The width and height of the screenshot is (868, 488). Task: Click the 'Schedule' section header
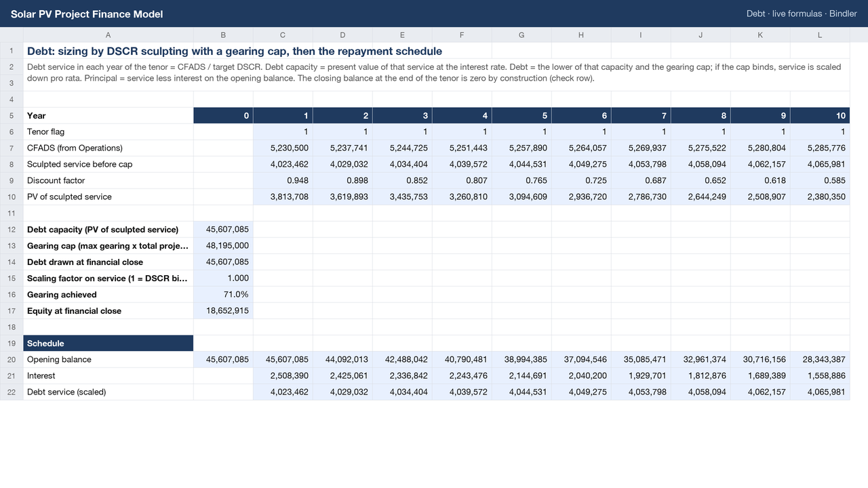(x=108, y=343)
